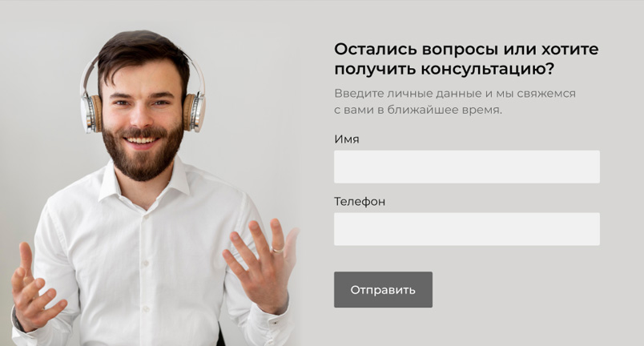Click the 'Введите личные данные' subtitle text
Viewport: 644px width, 346px height.
click(409, 94)
